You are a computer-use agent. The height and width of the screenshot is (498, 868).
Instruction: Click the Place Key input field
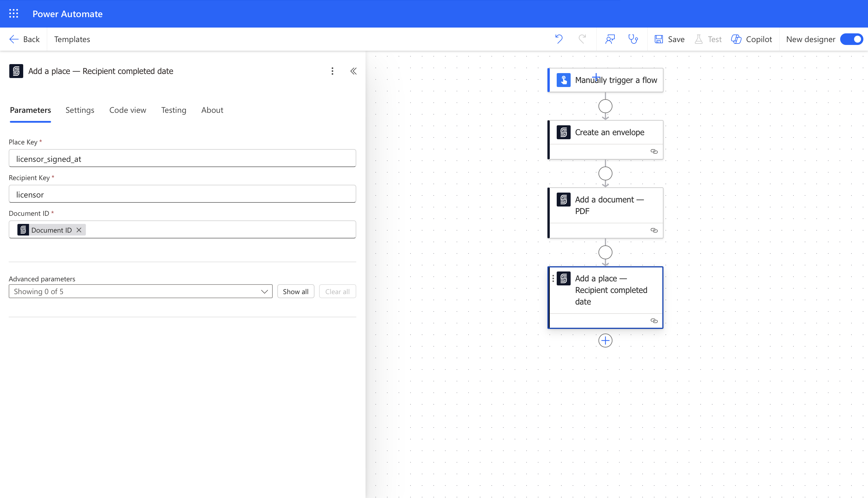(x=182, y=158)
